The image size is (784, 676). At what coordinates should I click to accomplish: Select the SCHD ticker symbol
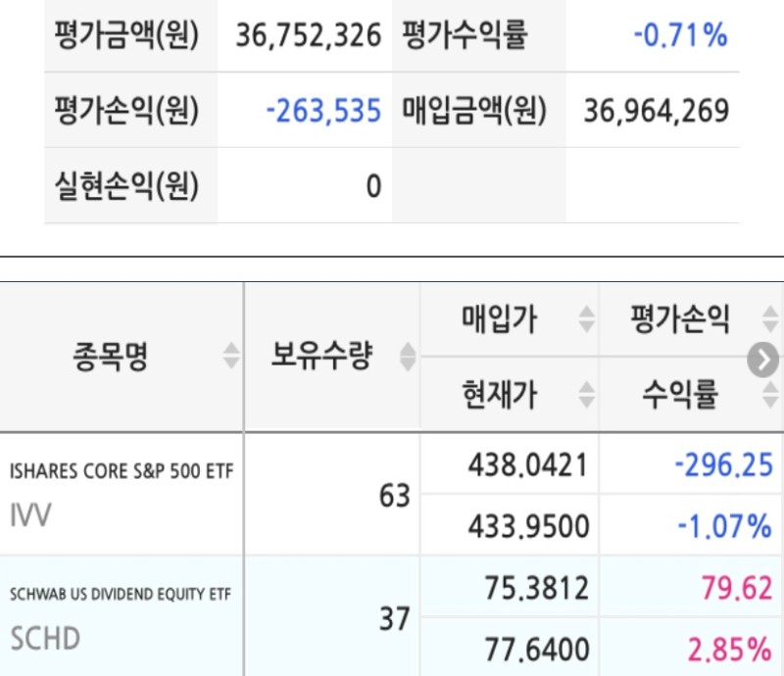click(x=45, y=639)
